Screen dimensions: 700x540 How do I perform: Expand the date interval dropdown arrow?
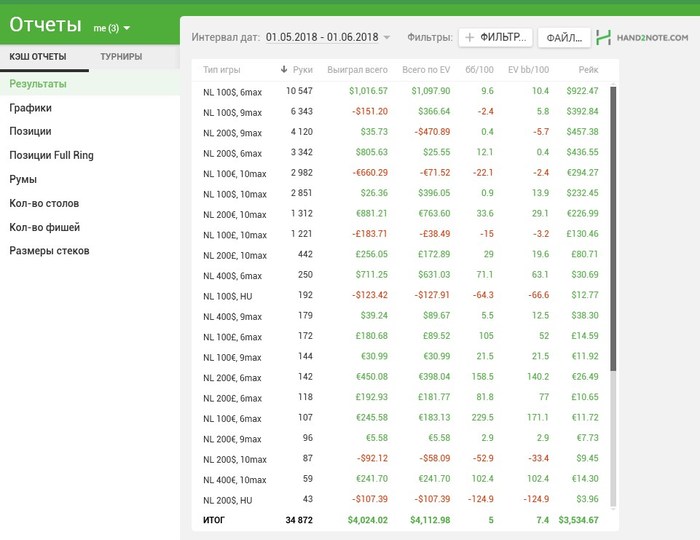coord(387,37)
